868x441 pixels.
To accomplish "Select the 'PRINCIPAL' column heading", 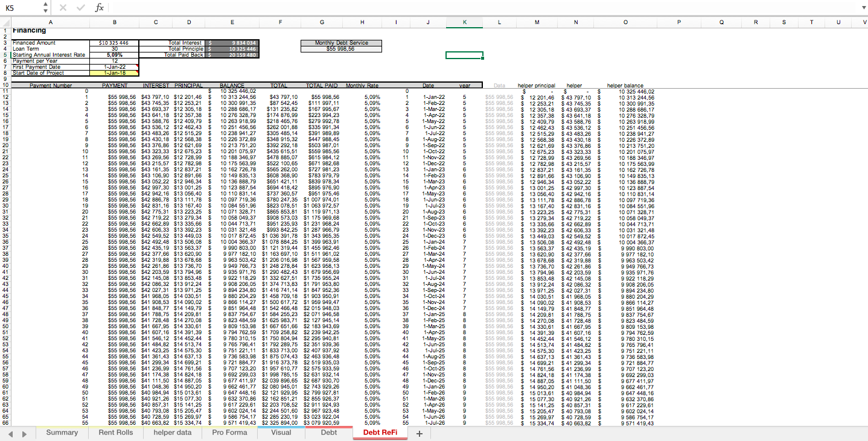I will tap(190, 86).
